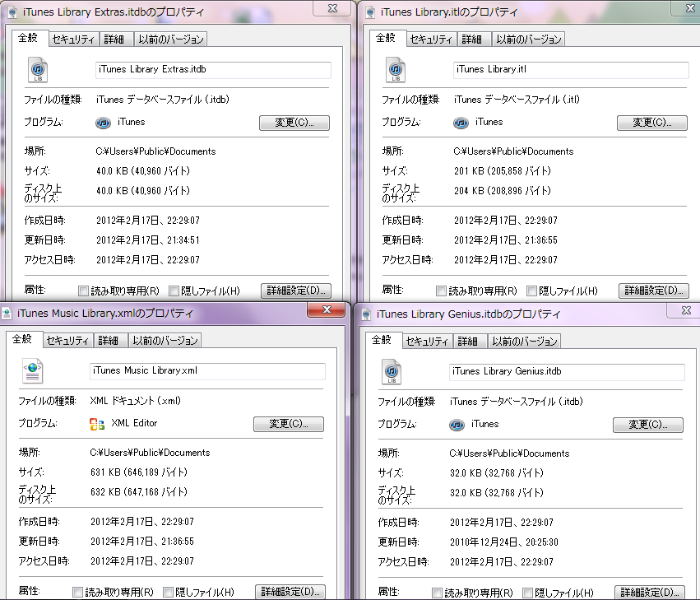Click the title bar icon of the Genius.itdb properties window
The width and height of the screenshot is (700, 600).
click(x=366, y=314)
